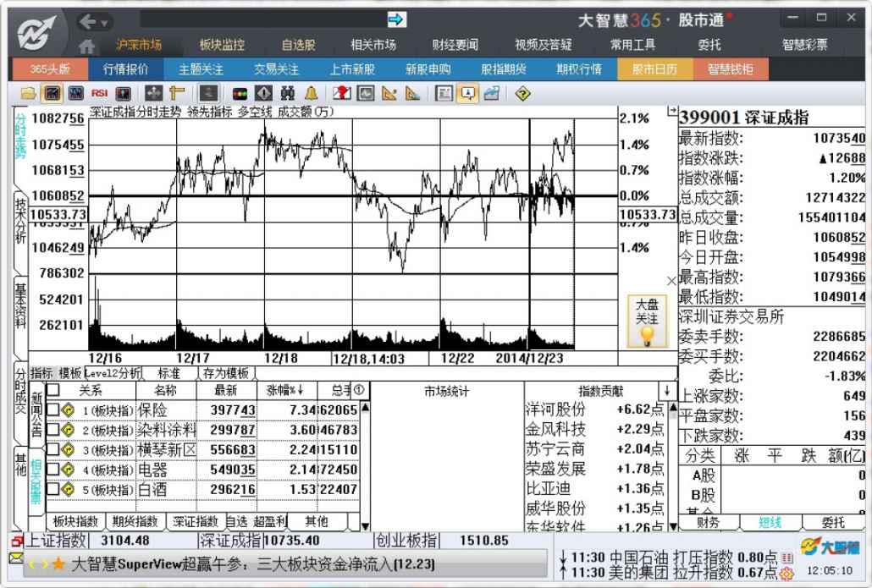Open the 基本资料 vertical side tab
872x588 pixels.
20,305
